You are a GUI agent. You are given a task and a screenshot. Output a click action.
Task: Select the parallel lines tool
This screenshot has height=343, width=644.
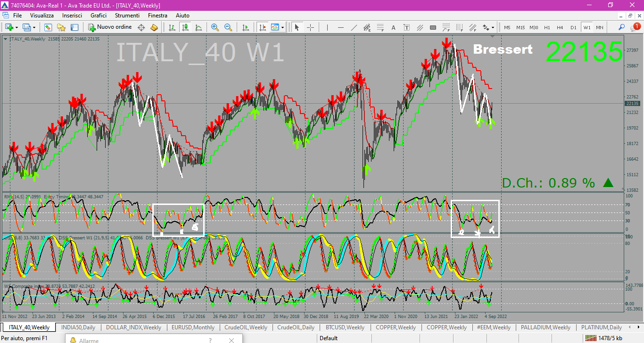[420, 27]
